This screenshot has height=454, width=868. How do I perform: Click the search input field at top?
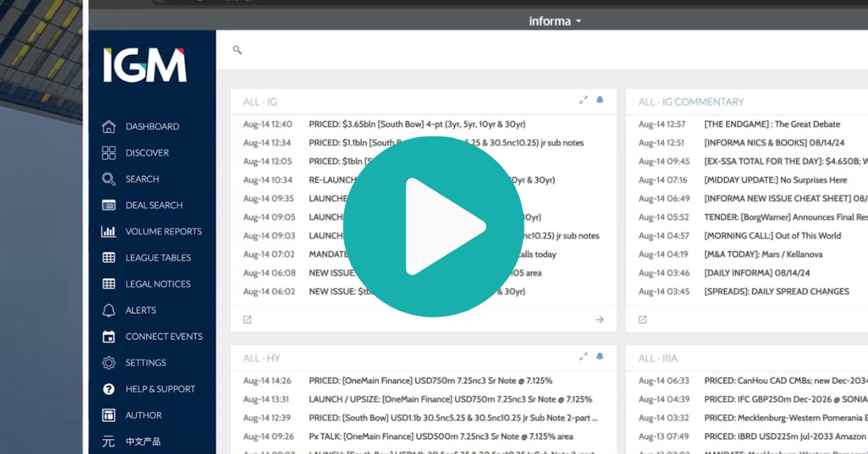tap(506, 50)
